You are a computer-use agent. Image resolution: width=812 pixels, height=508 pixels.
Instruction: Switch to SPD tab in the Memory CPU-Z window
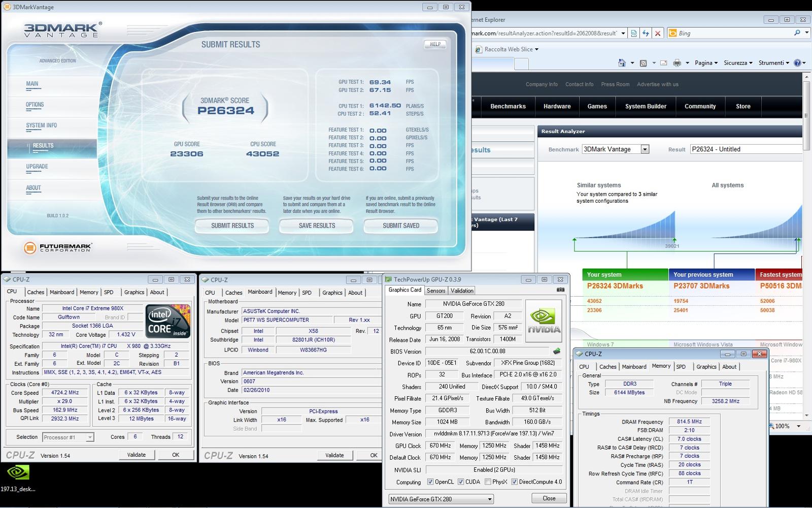[x=681, y=367]
